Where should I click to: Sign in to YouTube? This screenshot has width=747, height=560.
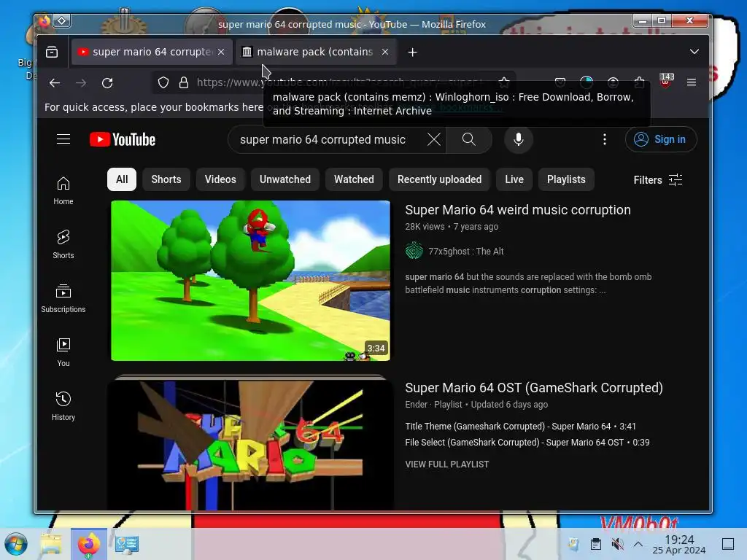pos(661,139)
